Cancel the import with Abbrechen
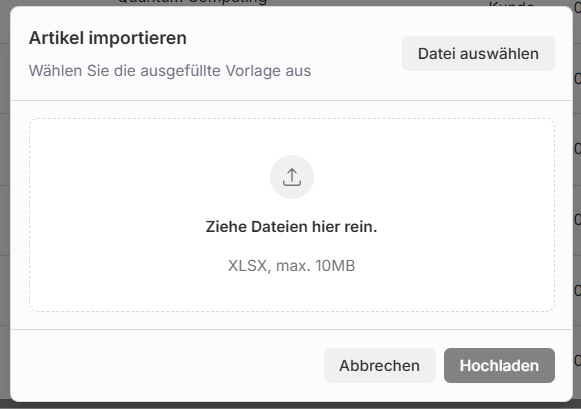The height and width of the screenshot is (409, 581). (379, 365)
